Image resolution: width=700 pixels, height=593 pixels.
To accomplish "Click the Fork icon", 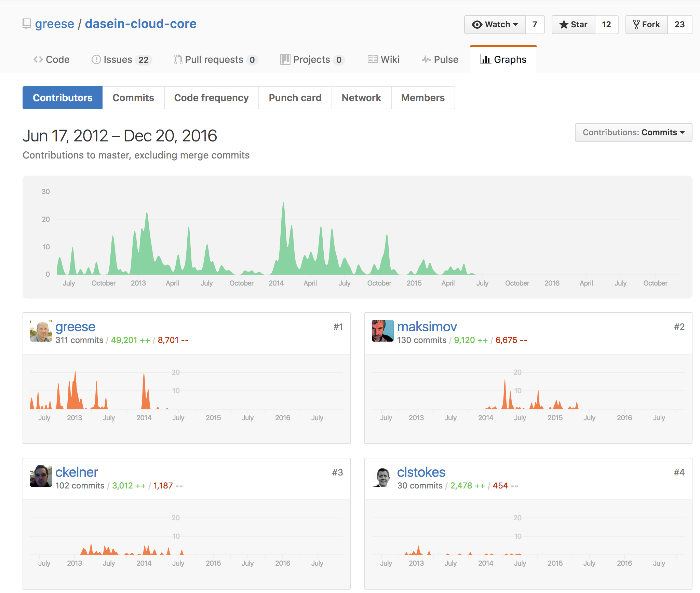I will [x=636, y=25].
